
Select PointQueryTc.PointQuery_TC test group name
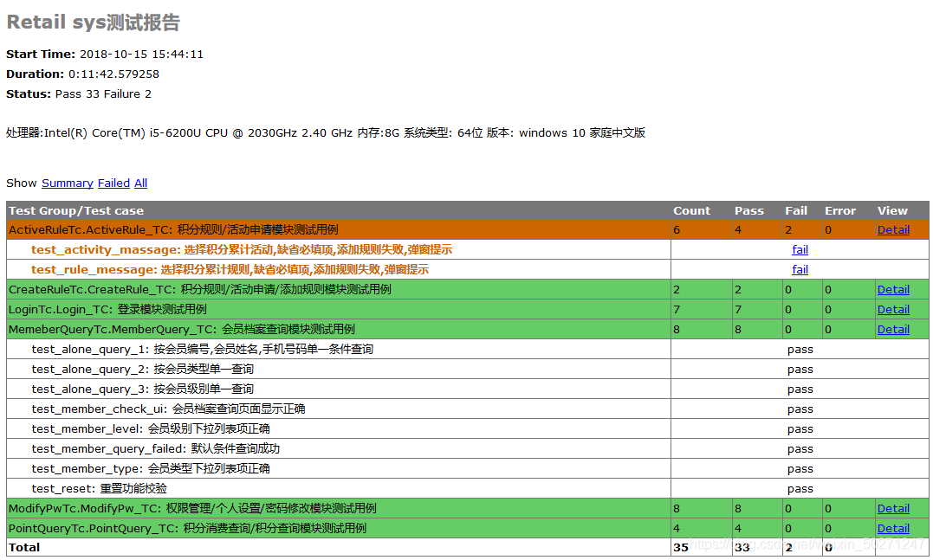coord(187,529)
